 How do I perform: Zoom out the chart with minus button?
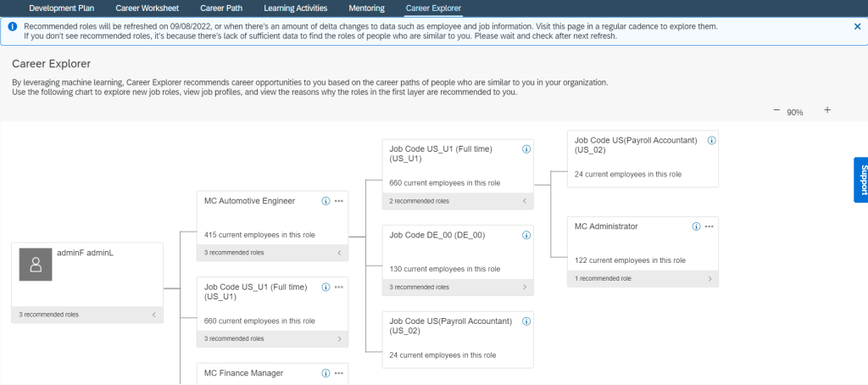click(776, 110)
